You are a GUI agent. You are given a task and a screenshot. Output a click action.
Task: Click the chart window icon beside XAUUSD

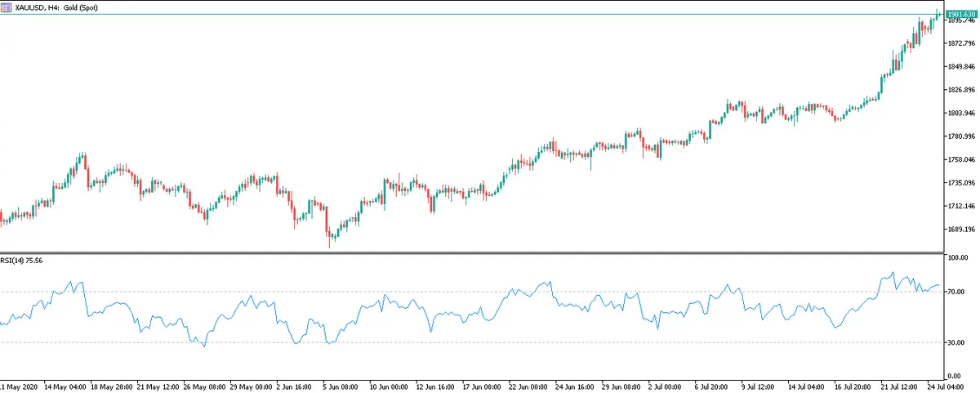pos(7,6)
